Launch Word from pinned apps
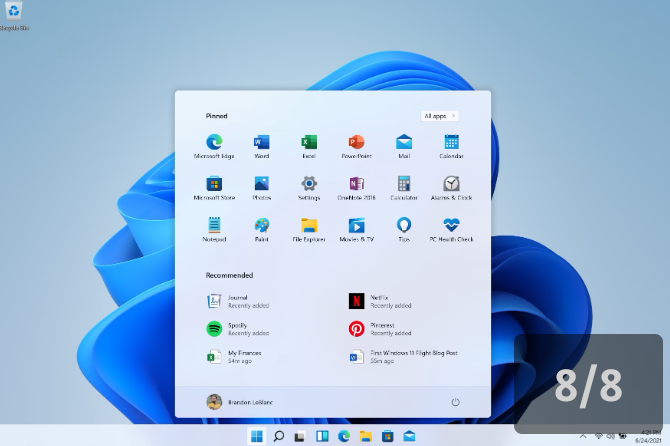Viewport: 670px width, 446px height. (x=261, y=143)
